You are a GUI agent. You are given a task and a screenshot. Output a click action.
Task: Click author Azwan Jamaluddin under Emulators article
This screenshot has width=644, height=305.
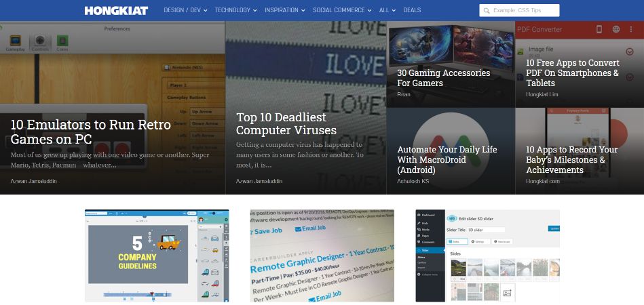(34, 181)
